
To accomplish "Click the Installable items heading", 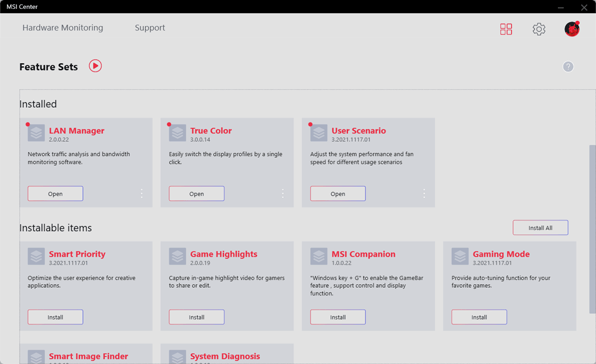I will pyautogui.click(x=55, y=228).
